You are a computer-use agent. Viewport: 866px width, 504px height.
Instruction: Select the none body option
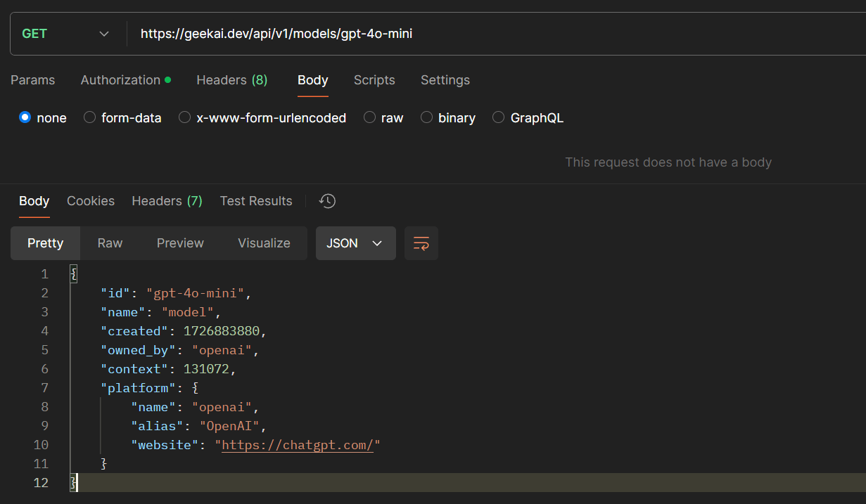25,117
